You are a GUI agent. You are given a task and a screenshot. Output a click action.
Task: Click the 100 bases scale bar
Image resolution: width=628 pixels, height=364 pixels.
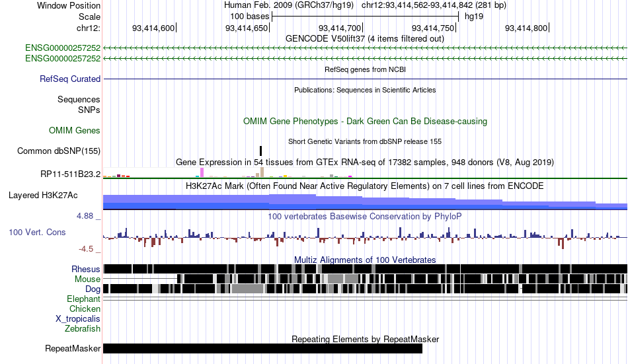click(x=366, y=17)
